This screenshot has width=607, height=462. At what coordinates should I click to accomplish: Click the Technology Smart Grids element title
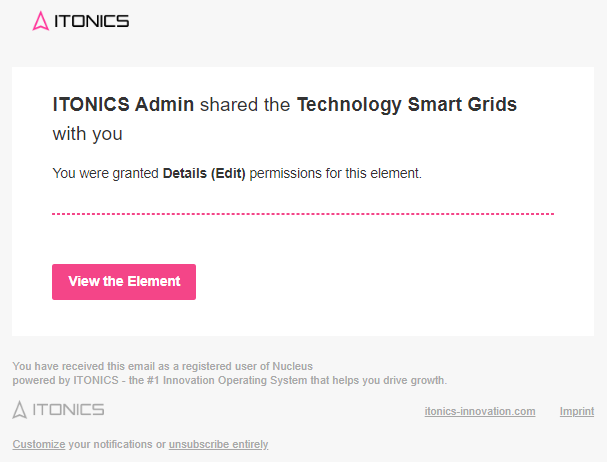pos(407,104)
